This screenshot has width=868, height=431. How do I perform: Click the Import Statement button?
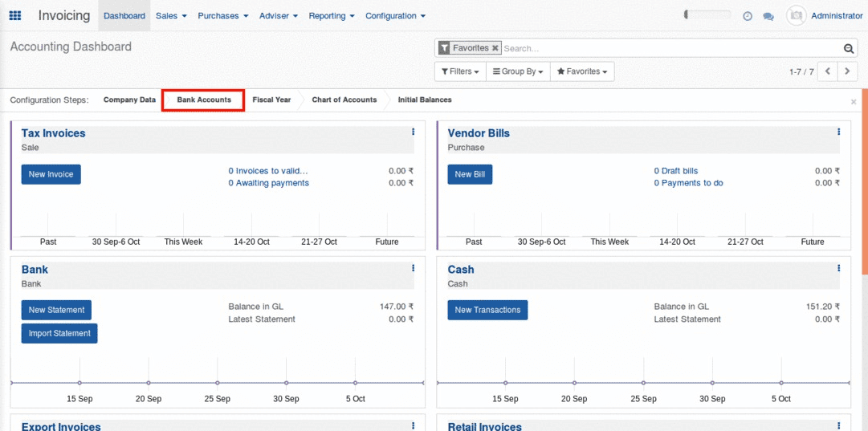point(59,333)
